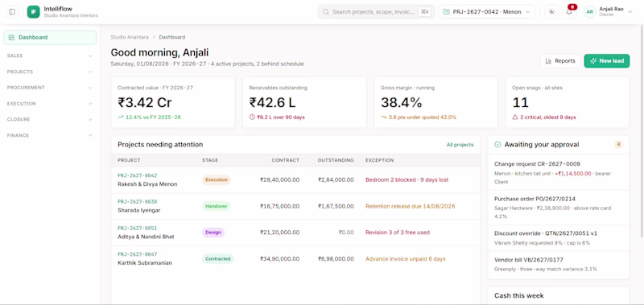
Task: Open the All projects link
Action: pos(460,145)
